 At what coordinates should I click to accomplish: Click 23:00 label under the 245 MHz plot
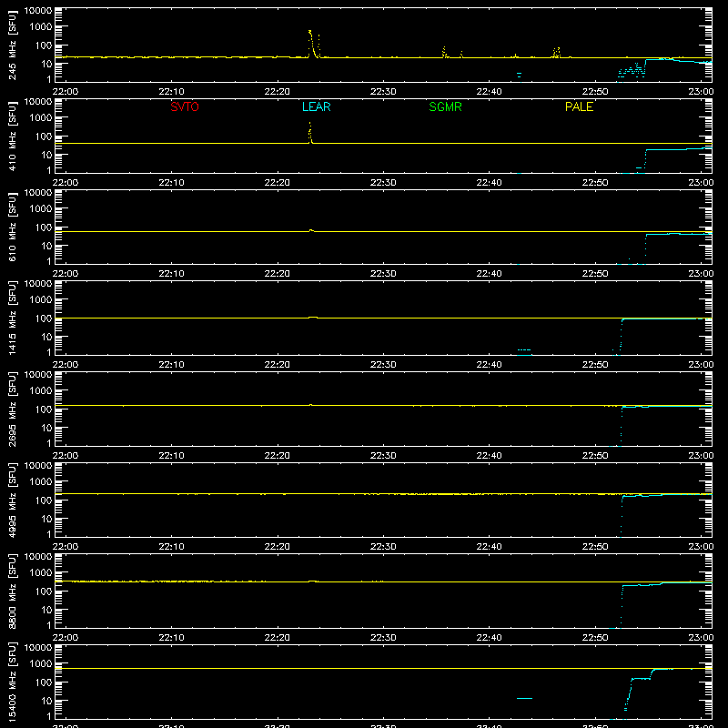point(701,92)
